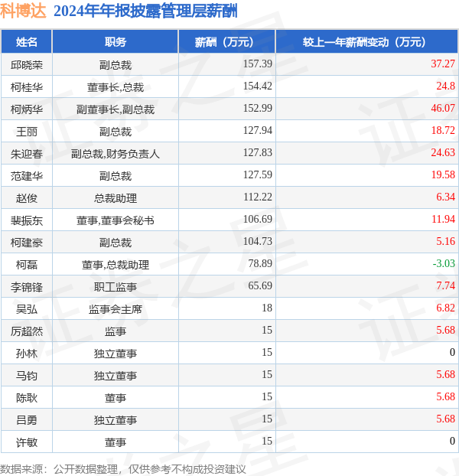Click the change value 5.16
This screenshot has width=459, height=476.
446,241
